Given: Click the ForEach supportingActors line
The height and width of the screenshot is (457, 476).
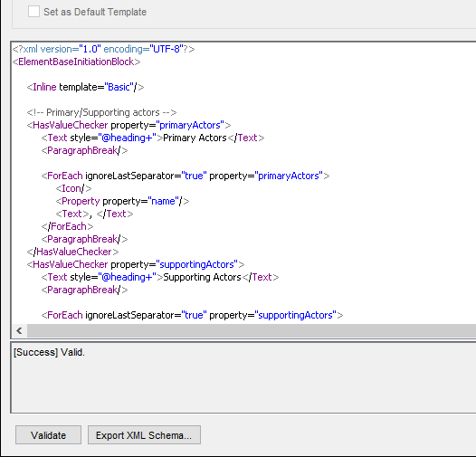Looking at the screenshot, I should [192, 315].
